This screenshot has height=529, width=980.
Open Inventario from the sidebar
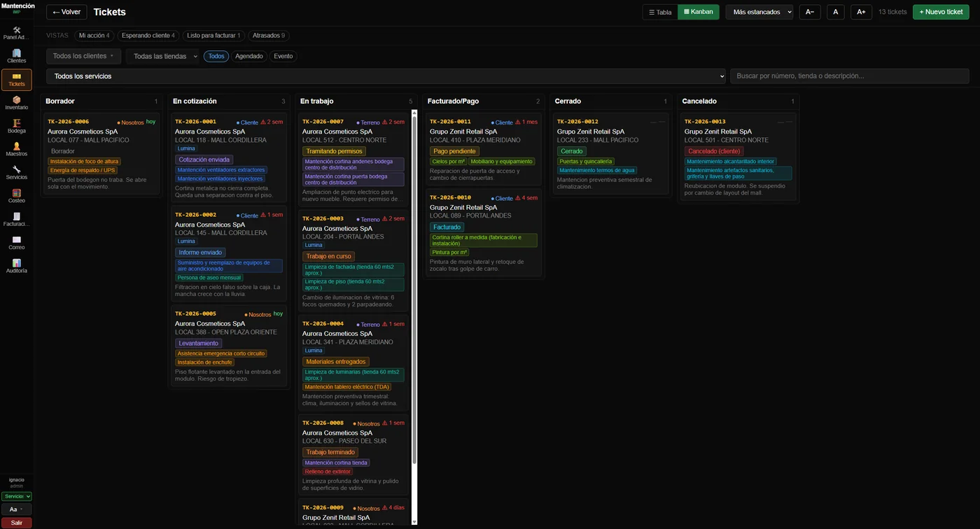17,103
